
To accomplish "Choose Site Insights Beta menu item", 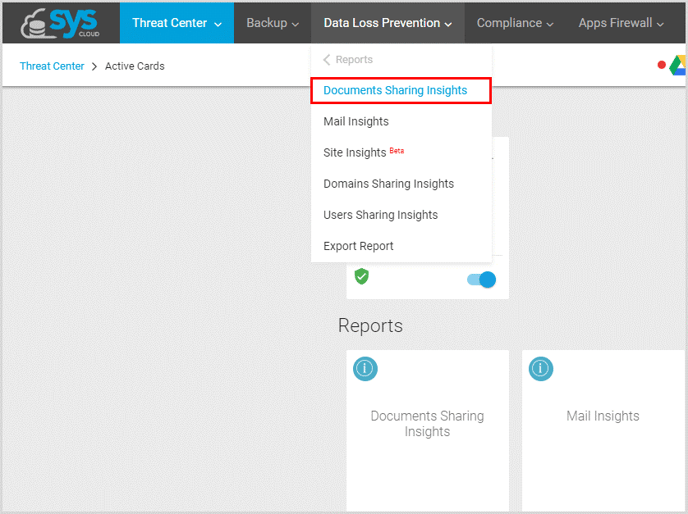I will (x=401, y=152).
